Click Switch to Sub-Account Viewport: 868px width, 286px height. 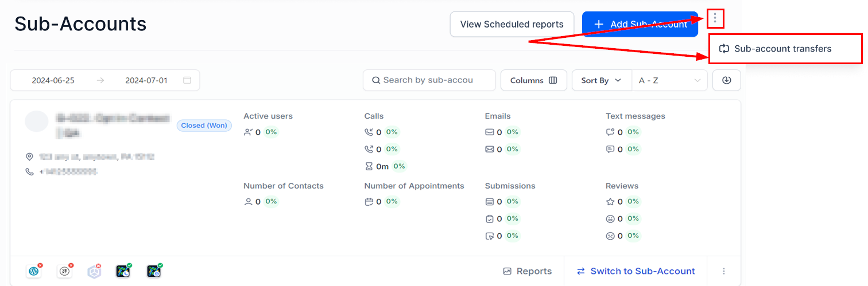[636, 271]
